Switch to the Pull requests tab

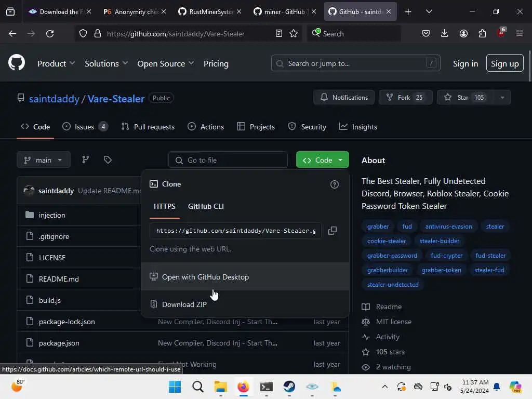pyautogui.click(x=148, y=127)
